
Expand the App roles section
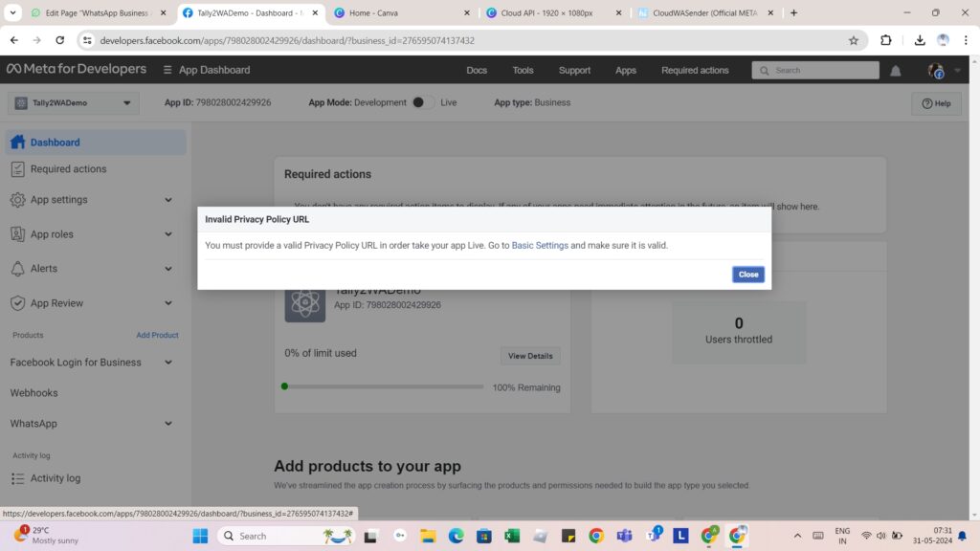point(168,234)
